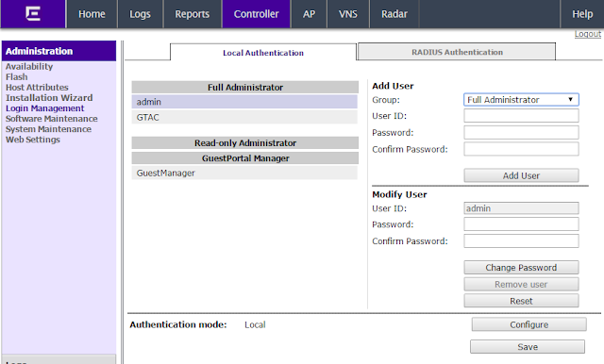Select the Local Authentication tab

point(263,53)
